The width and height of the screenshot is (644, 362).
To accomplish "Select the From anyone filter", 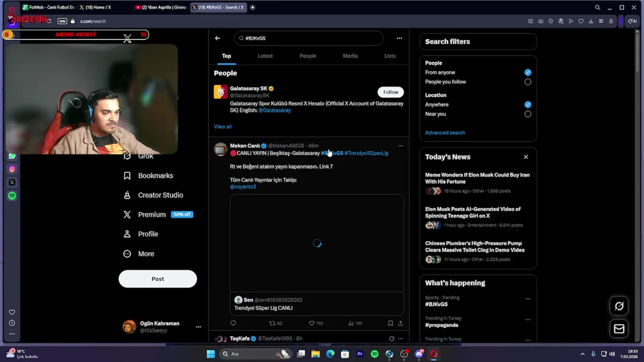I will pos(528,72).
